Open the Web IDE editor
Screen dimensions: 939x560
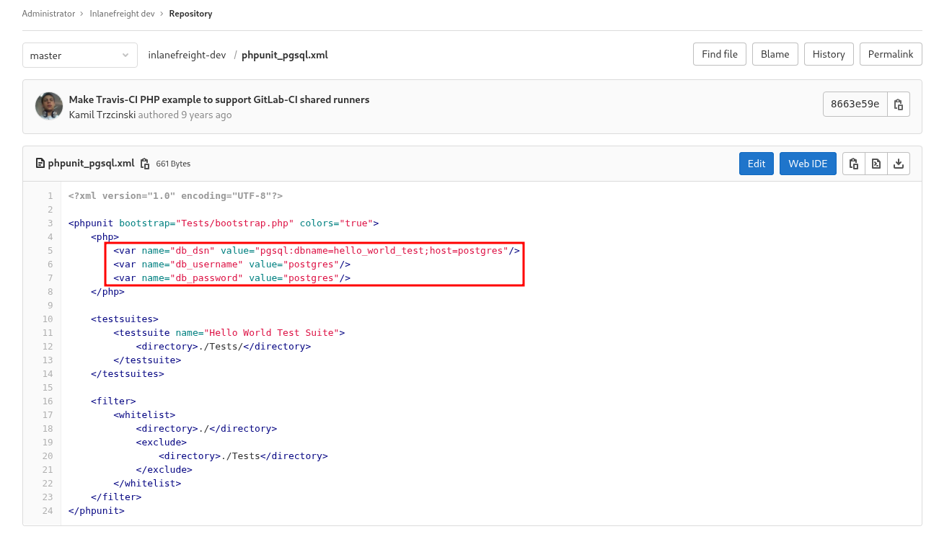[x=808, y=163]
